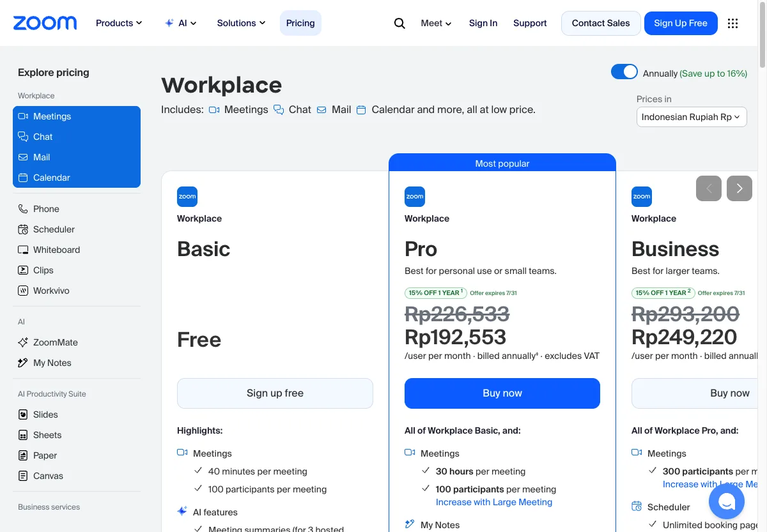Image resolution: width=767 pixels, height=532 pixels.
Task: Expand the AI navigation dropdown
Action: [181, 23]
